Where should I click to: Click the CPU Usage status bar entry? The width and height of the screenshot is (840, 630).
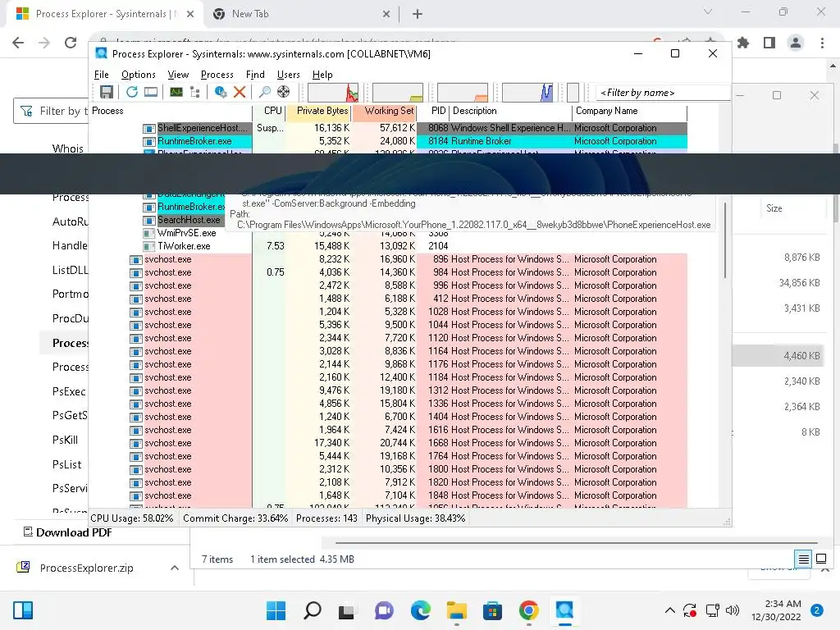click(x=132, y=518)
